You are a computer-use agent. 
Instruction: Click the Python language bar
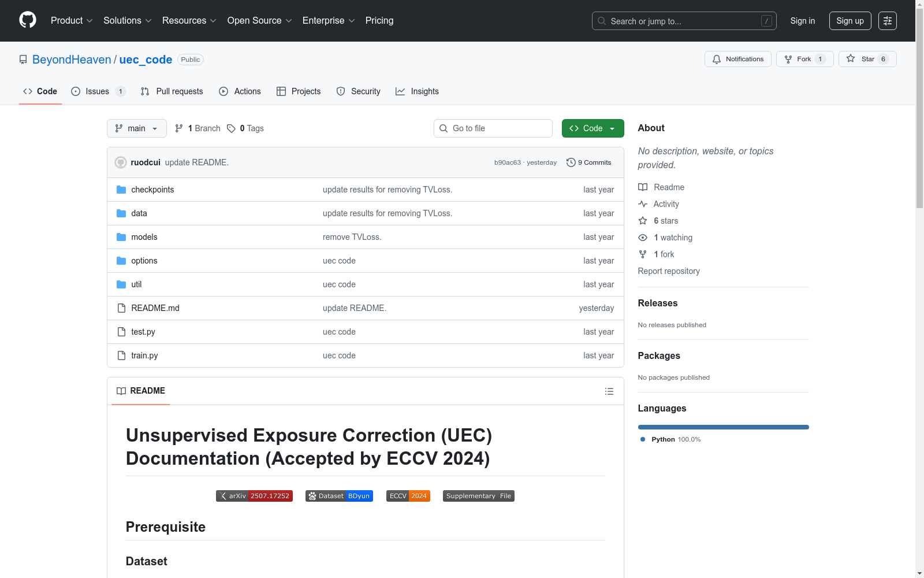[724, 427]
